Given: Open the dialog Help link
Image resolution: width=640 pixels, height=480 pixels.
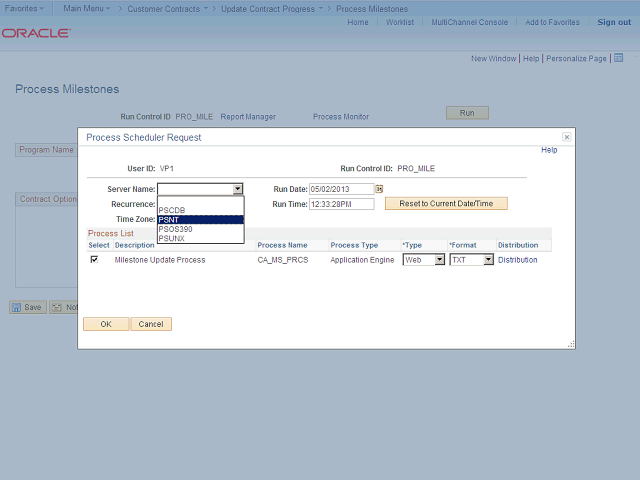Looking at the screenshot, I should (x=549, y=150).
